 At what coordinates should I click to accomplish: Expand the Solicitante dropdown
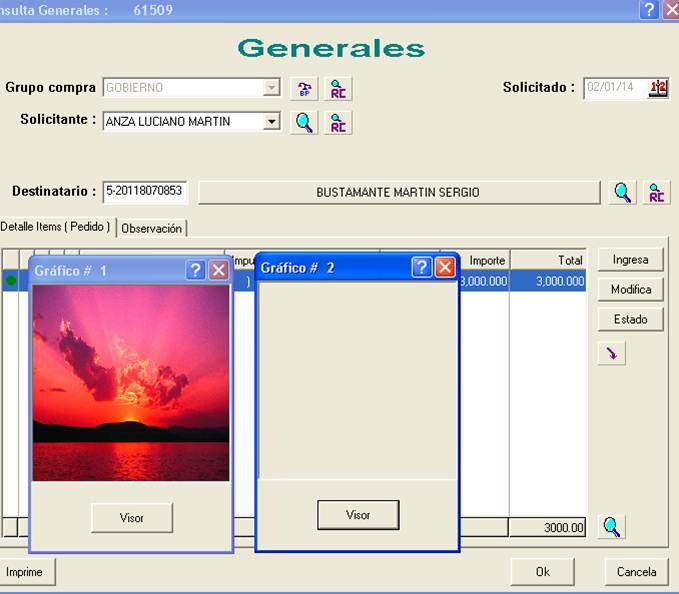coord(271,122)
